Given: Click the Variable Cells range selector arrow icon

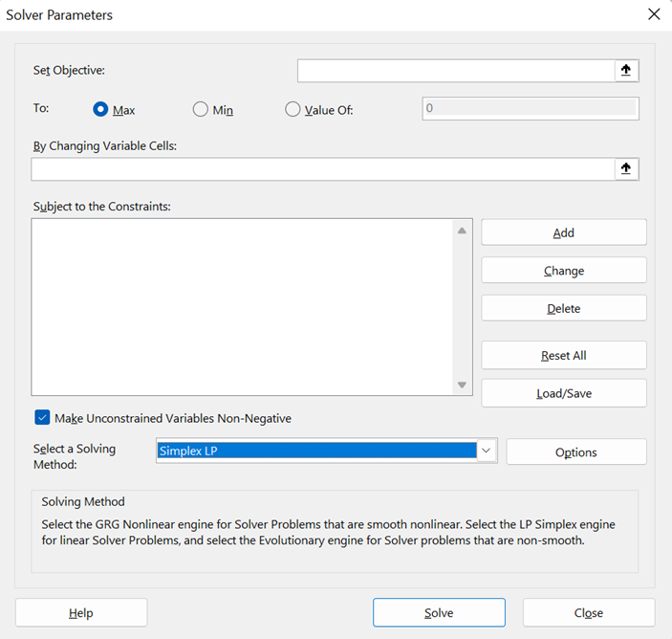Looking at the screenshot, I should tap(626, 168).
